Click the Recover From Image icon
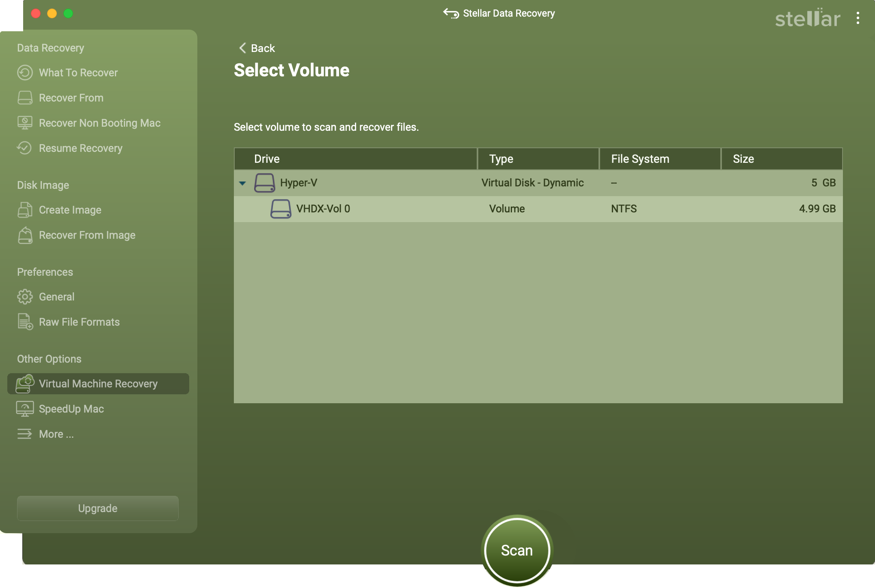This screenshot has width=875, height=588. click(25, 235)
